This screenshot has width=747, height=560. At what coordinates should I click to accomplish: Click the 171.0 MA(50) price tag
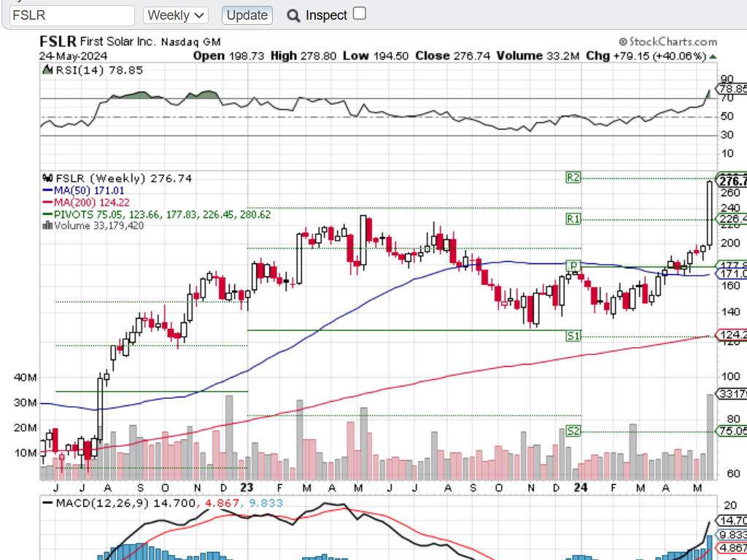(x=732, y=274)
